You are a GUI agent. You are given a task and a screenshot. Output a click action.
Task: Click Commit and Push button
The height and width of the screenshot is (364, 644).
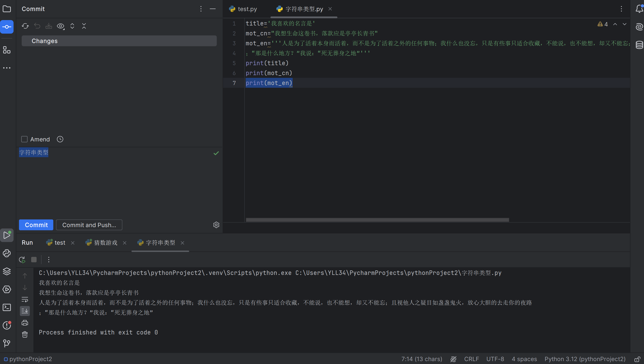89,225
